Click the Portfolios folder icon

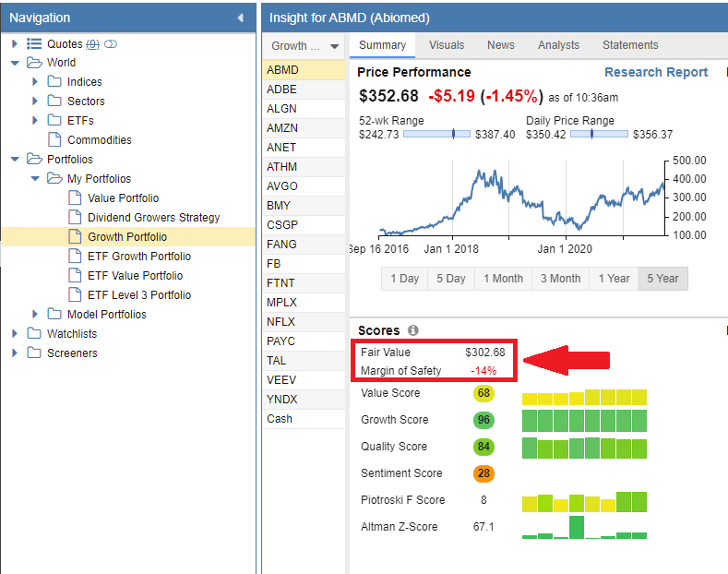[34, 159]
